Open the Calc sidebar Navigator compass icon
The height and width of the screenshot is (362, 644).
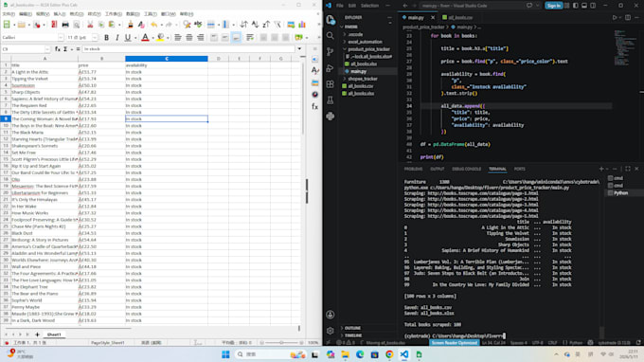[315, 95]
